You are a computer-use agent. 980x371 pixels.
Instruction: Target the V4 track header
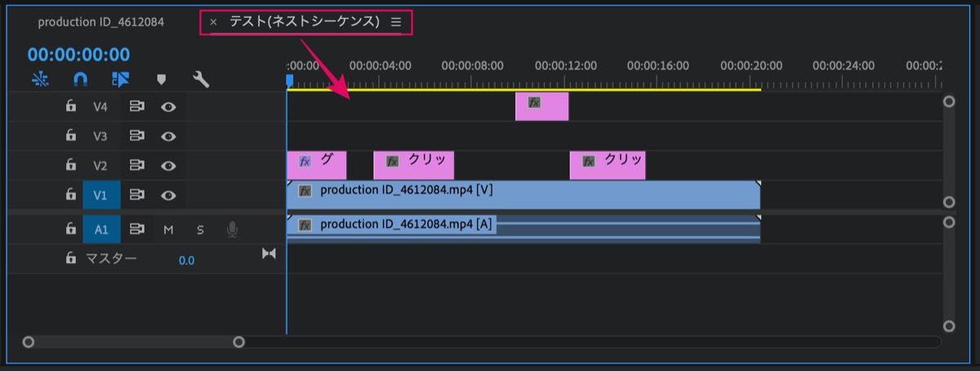(x=100, y=106)
